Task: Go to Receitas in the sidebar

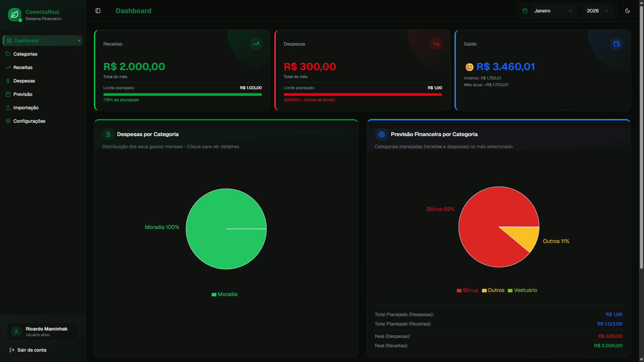Action: point(43,67)
